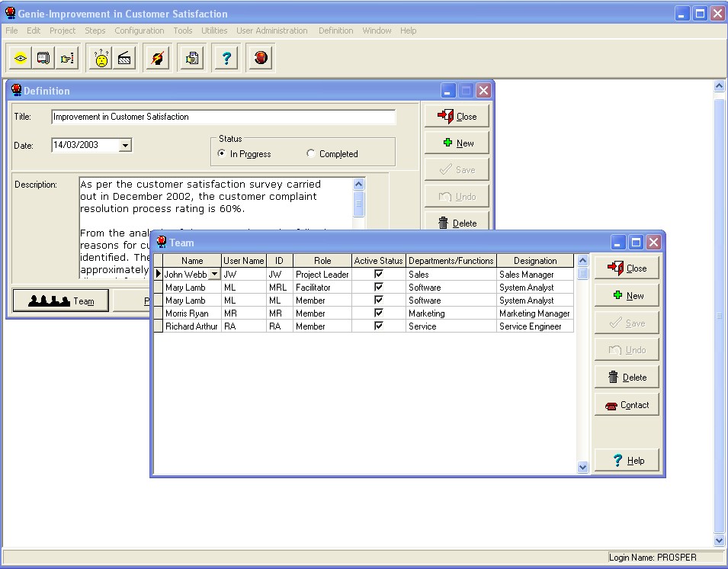Viewport: 728px width, 569px height.
Task: Click Delete in the Definition window
Action: [457, 223]
